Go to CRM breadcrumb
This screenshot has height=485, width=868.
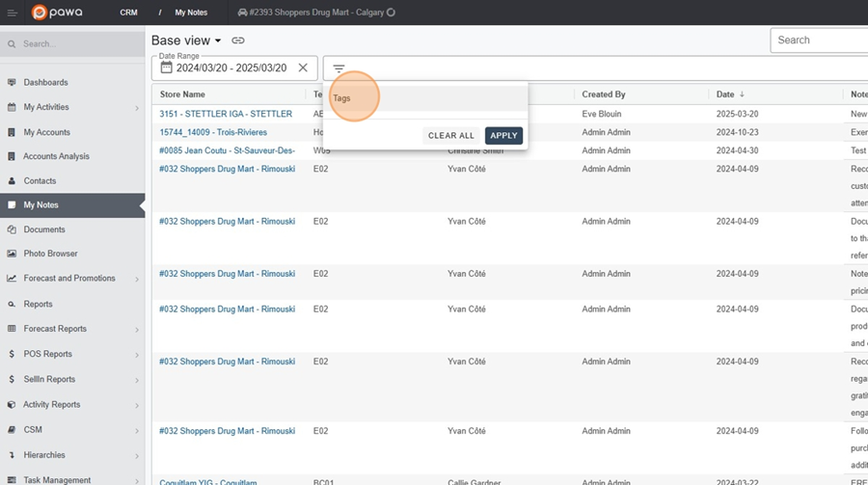pos(128,13)
